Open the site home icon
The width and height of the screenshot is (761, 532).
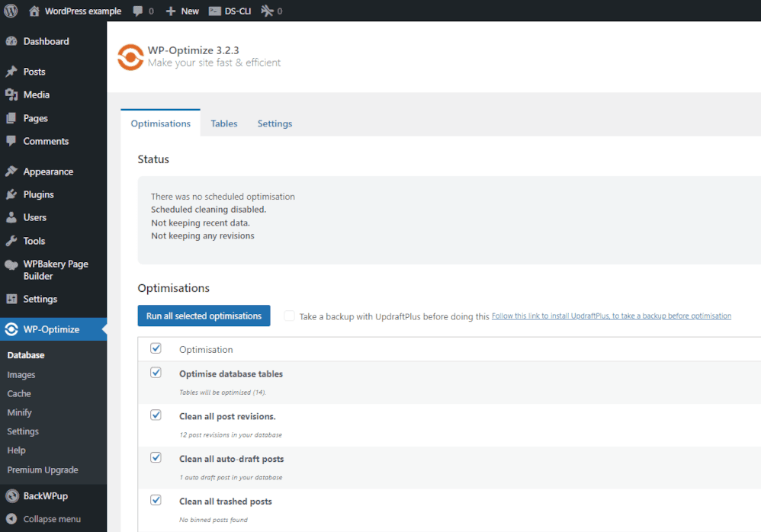click(x=34, y=11)
